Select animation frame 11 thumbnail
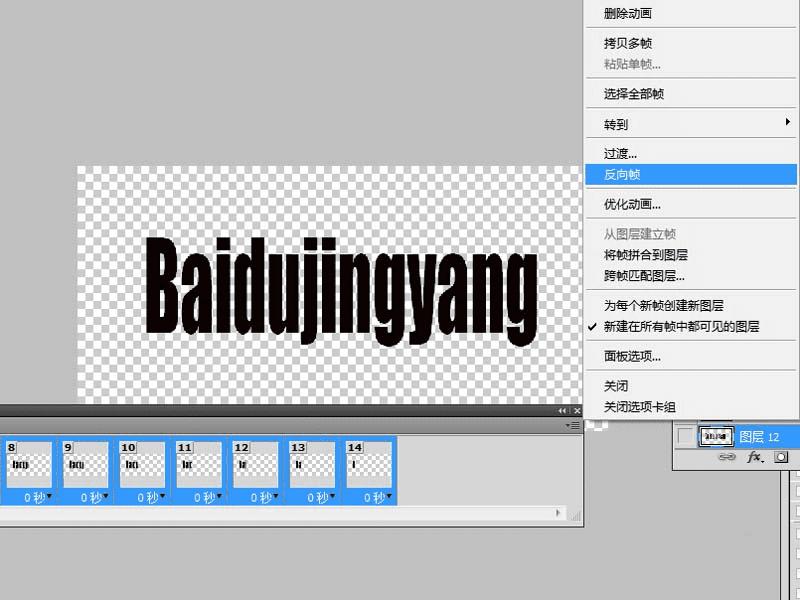 (x=199, y=464)
